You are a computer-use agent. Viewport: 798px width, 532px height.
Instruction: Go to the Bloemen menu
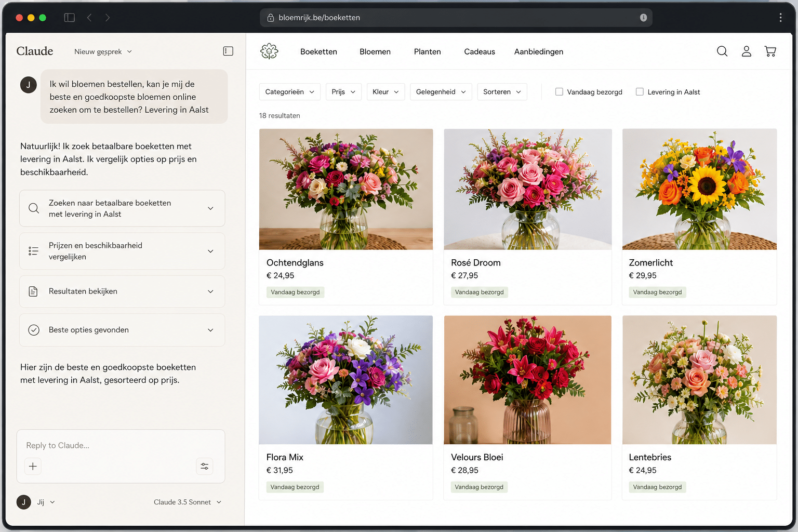pos(375,51)
